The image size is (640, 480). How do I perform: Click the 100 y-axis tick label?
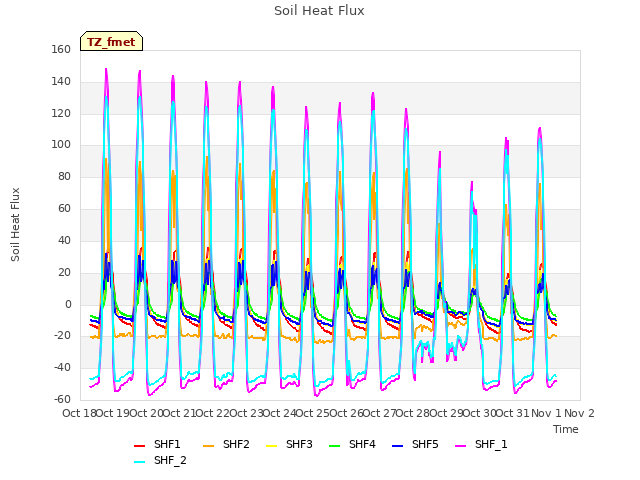(61, 145)
